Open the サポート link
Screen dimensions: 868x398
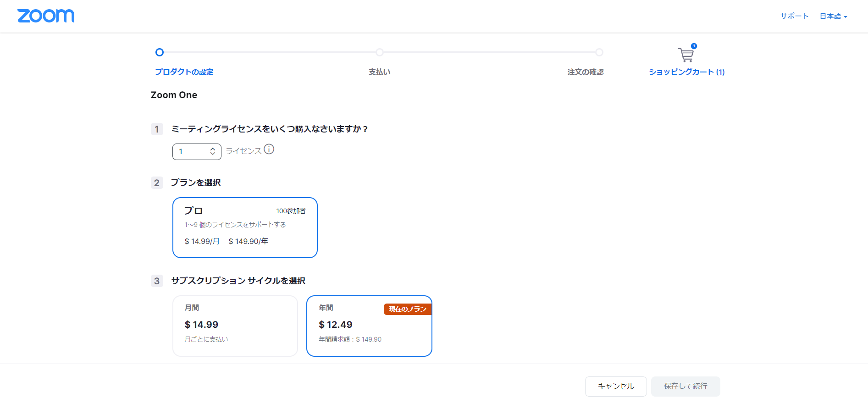(794, 16)
